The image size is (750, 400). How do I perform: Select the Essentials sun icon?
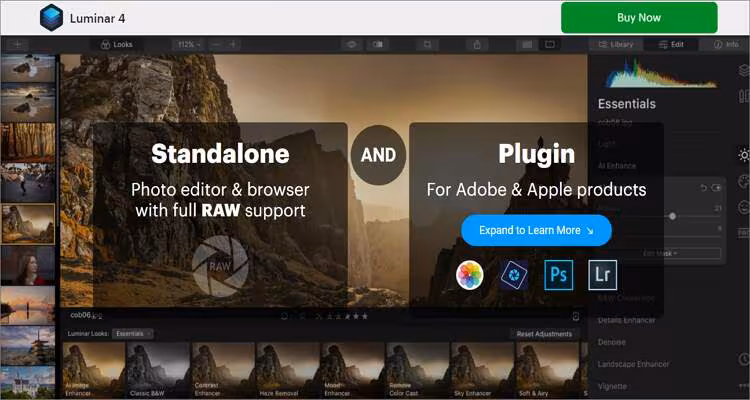(744, 155)
